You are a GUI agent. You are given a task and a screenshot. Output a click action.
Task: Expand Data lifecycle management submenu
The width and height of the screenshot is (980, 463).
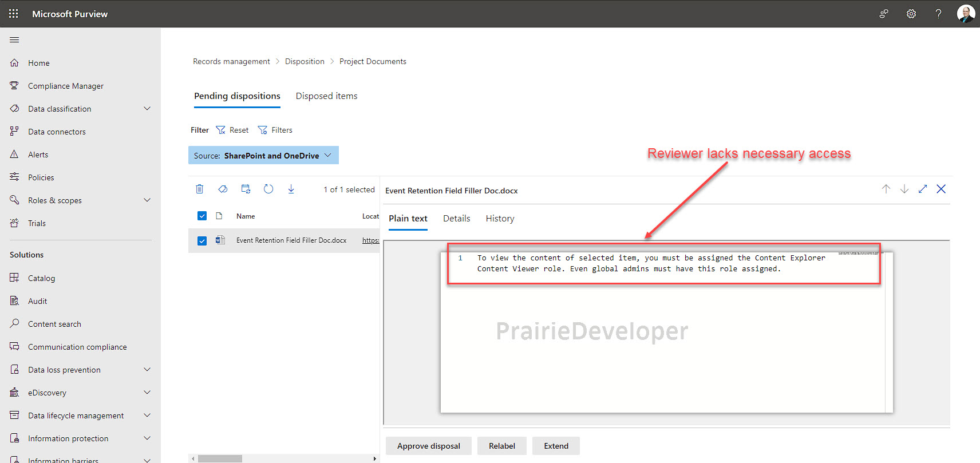147,415
